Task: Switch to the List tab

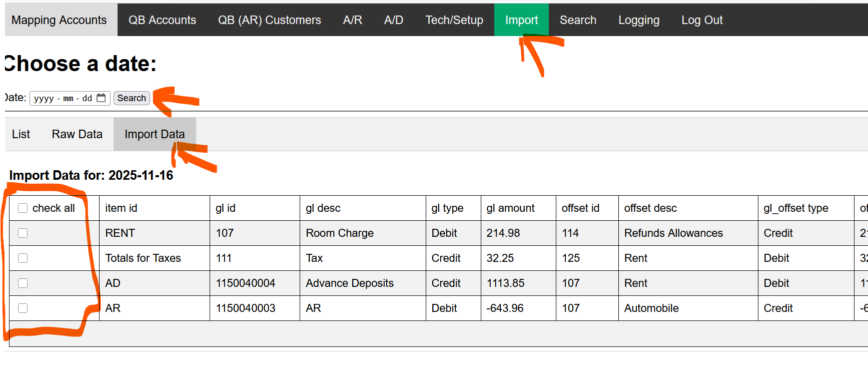Action: pyautogui.click(x=21, y=134)
